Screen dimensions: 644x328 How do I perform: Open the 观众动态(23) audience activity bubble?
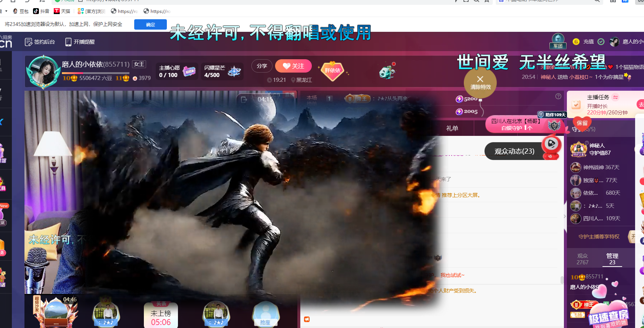(x=514, y=151)
